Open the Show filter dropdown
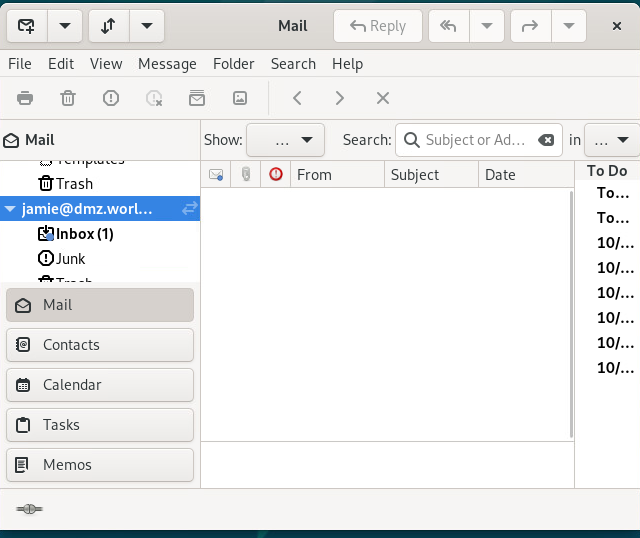 click(285, 140)
